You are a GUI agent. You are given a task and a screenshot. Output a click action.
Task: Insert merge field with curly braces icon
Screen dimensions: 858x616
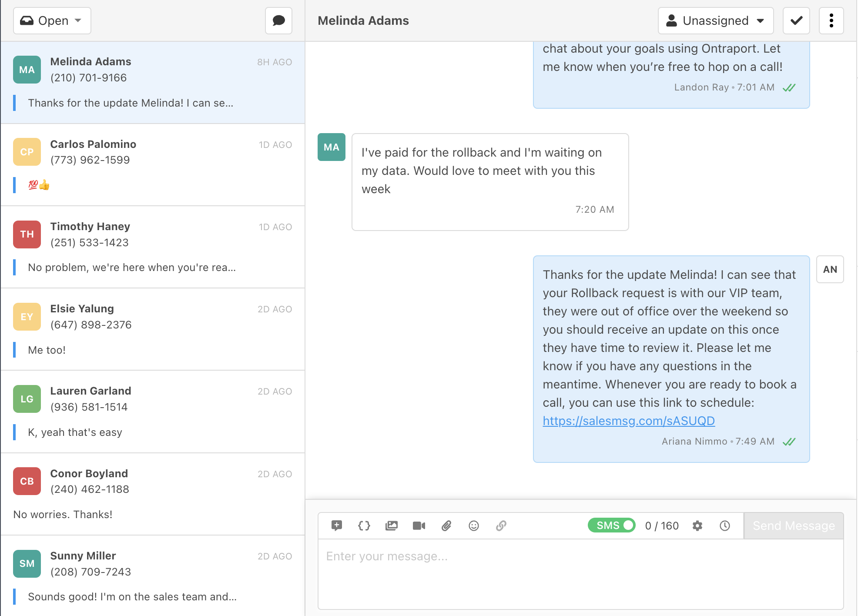pos(364,526)
